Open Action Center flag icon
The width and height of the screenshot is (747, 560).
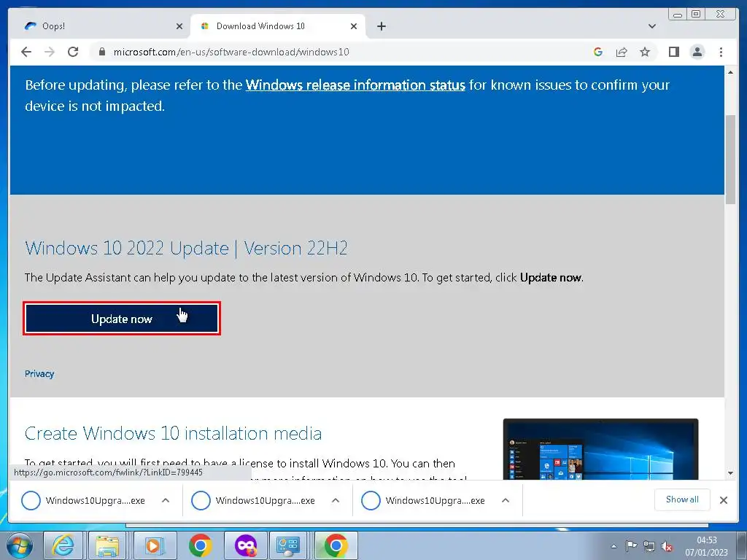click(631, 546)
